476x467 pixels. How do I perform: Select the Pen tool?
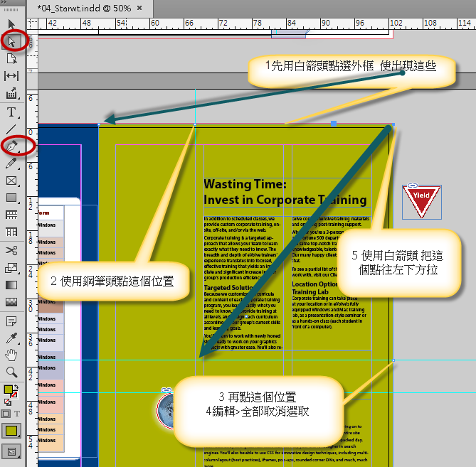click(11, 146)
